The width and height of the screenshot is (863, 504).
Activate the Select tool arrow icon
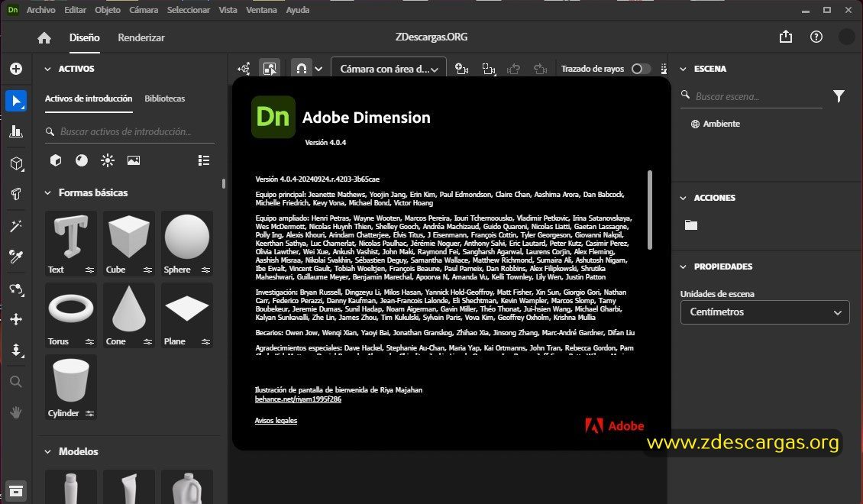[16, 102]
